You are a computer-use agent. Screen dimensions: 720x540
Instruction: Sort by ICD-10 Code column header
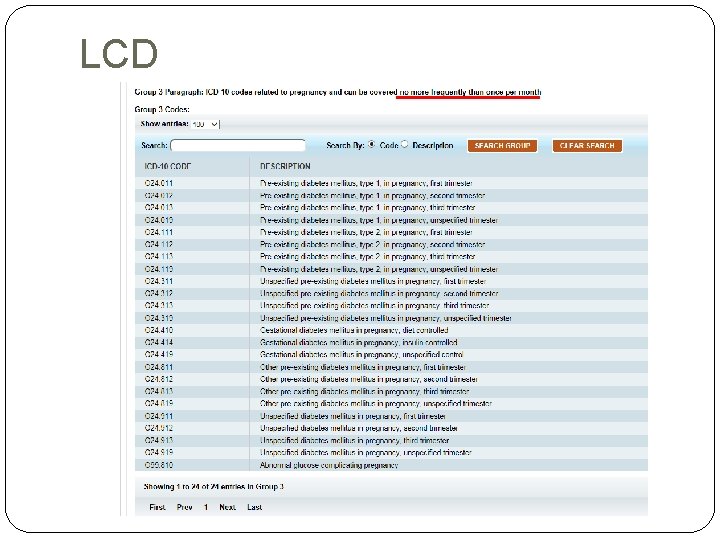[168, 166]
